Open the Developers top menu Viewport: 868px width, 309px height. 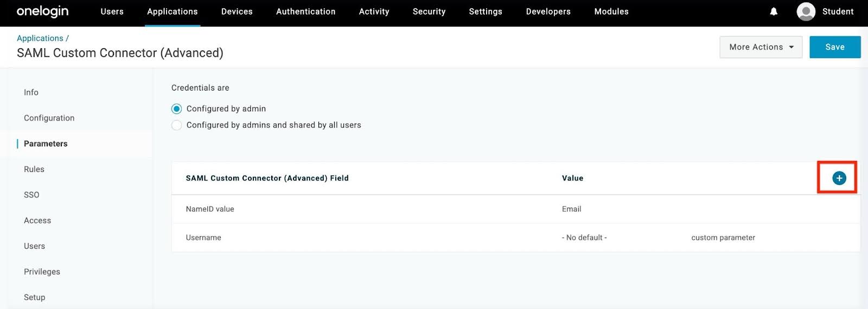(x=548, y=11)
